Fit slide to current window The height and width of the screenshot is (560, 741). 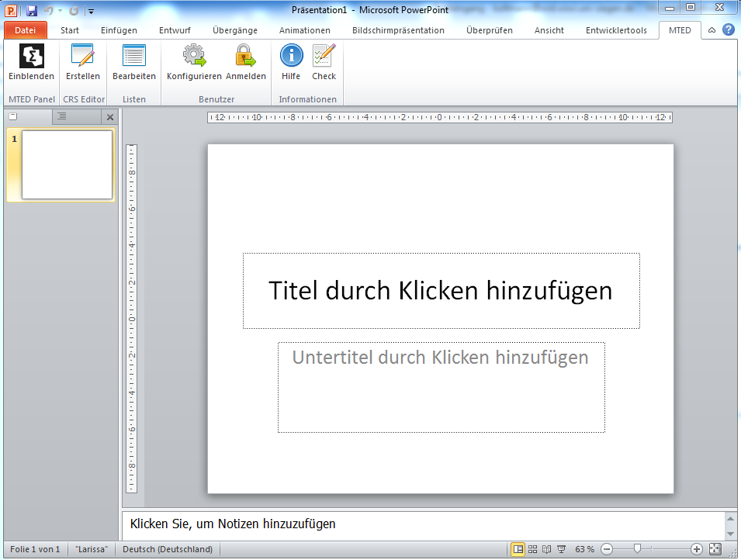tap(715, 549)
